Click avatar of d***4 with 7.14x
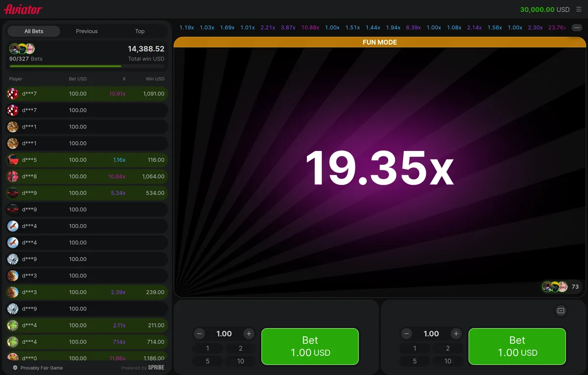Image resolution: width=588 pixels, height=375 pixels. point(13,342)
